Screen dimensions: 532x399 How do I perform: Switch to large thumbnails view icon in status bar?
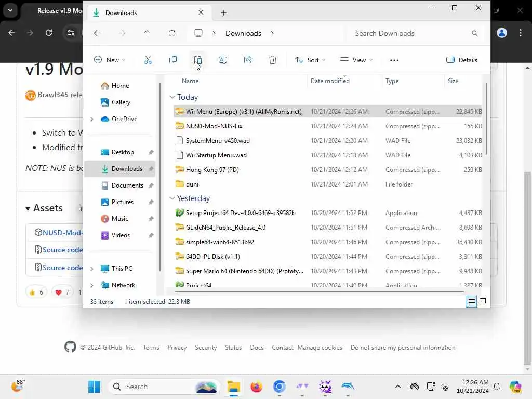coord(483,301)
